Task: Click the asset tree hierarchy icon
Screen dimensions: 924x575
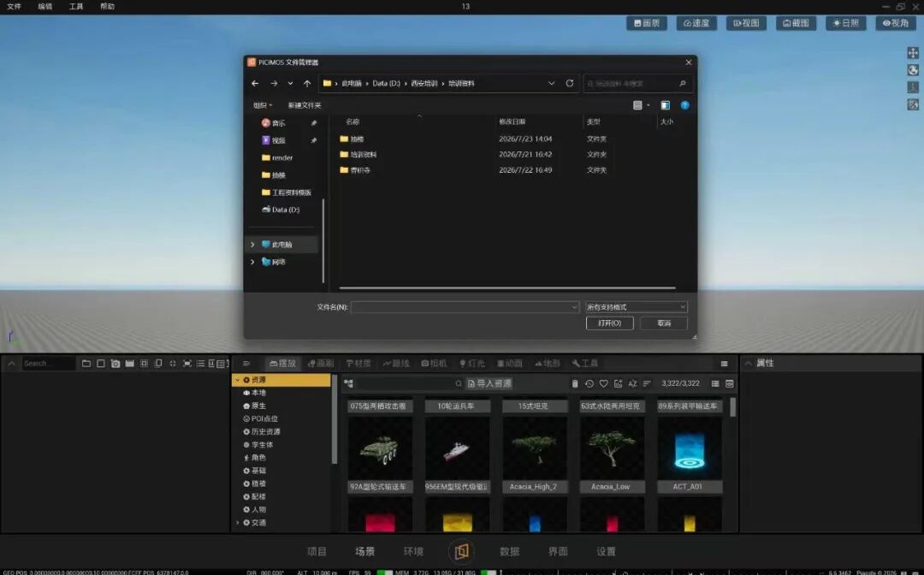Action: click(349, 383)
